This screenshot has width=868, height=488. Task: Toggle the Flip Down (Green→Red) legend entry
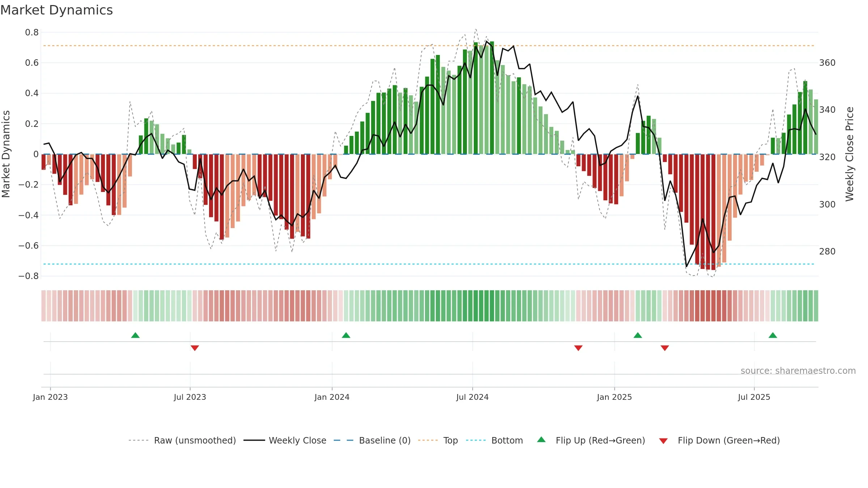tap(719, 440)
